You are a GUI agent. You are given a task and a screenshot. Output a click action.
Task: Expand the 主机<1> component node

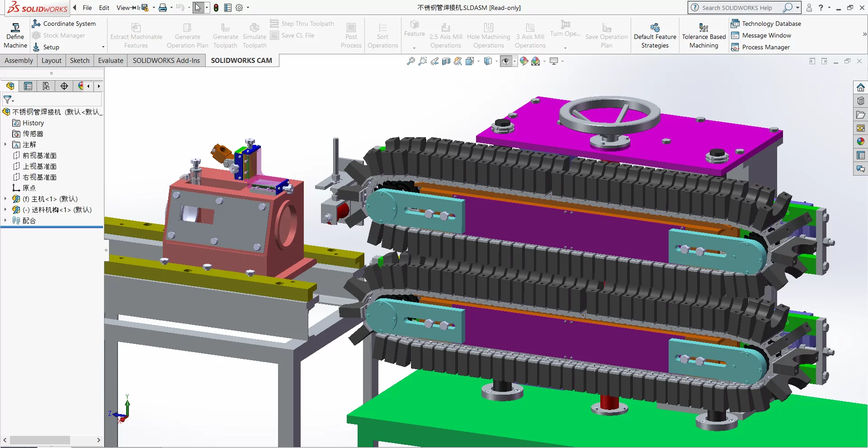[x=5, y=199]
